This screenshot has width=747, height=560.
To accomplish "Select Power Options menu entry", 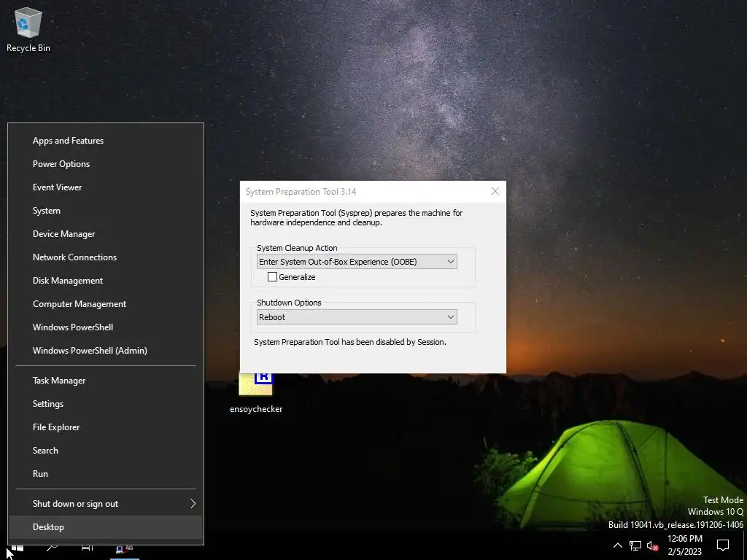I will click(106, 164).
